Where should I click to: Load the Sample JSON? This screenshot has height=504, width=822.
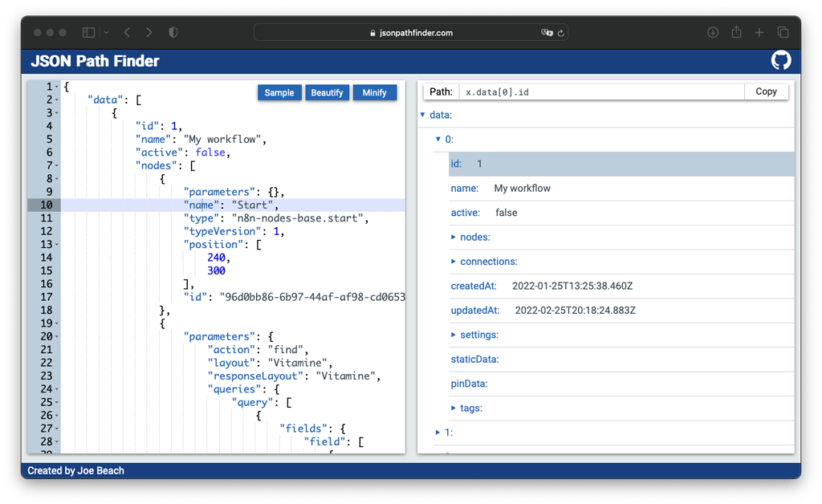(279, 92)
